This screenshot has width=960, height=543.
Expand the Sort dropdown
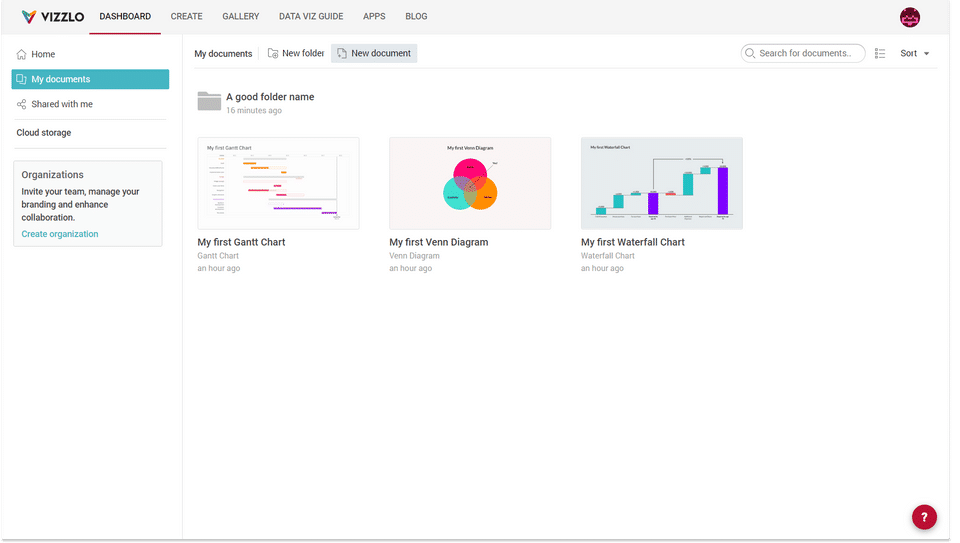pos(914,53)
